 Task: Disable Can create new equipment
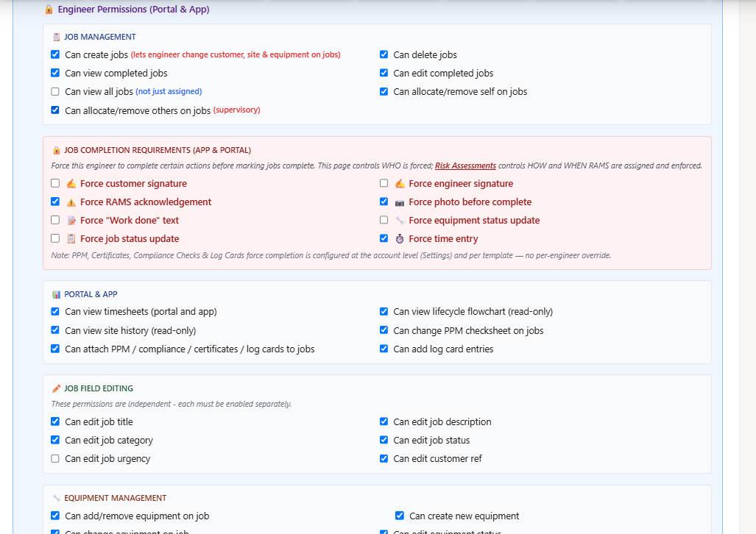400,516
